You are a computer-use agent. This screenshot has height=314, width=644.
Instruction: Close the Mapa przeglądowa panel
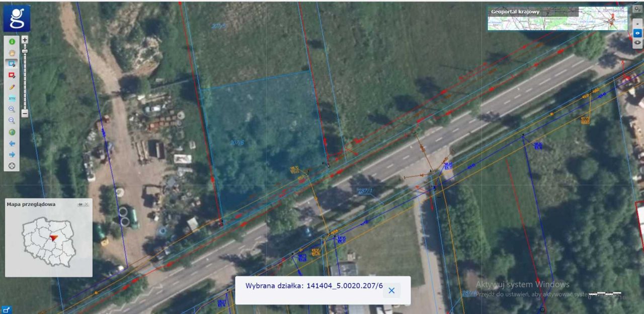(87, 204)
